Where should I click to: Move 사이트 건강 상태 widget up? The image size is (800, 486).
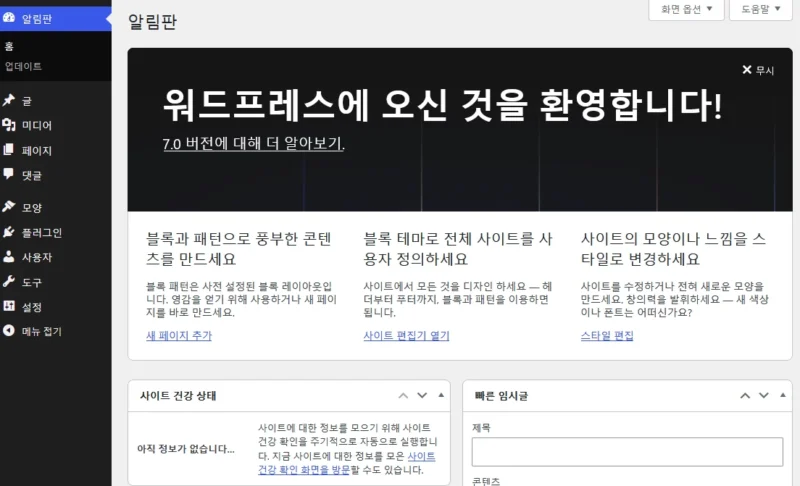(403, 395)
